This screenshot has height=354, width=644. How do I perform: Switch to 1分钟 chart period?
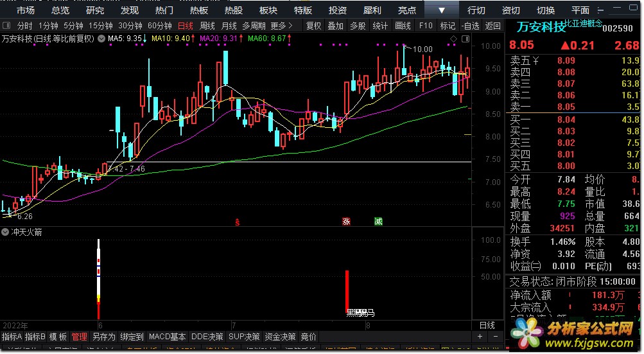[x=48, y=26]
